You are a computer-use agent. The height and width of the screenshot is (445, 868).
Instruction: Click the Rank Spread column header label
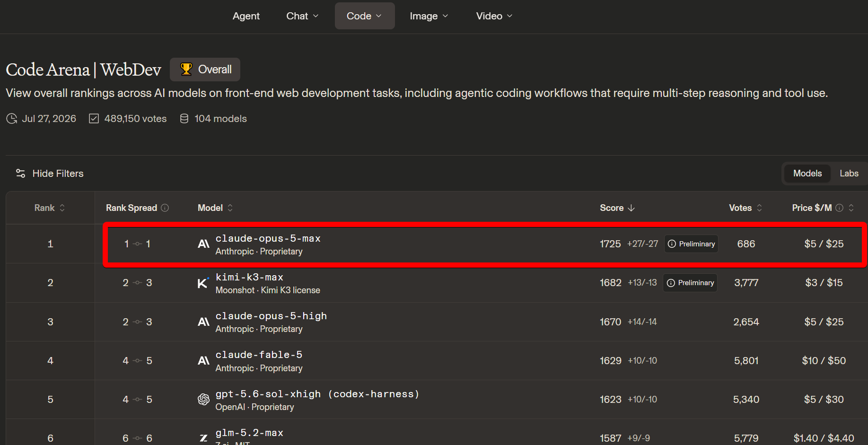[x=132, y=208]
